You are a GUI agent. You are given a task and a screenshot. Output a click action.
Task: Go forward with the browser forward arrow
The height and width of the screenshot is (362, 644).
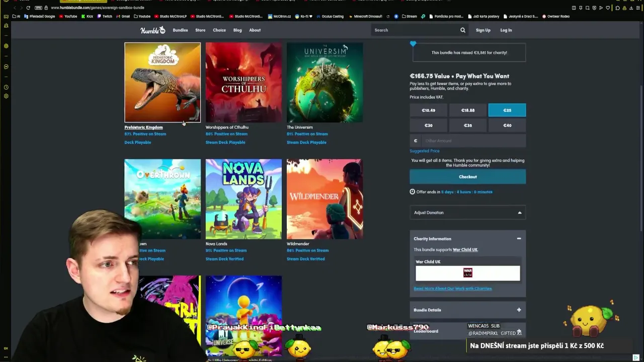tap(21, 8)
